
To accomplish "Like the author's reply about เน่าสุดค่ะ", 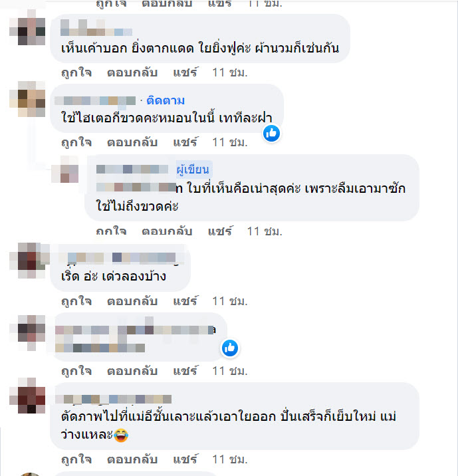I will pos(111,231).
